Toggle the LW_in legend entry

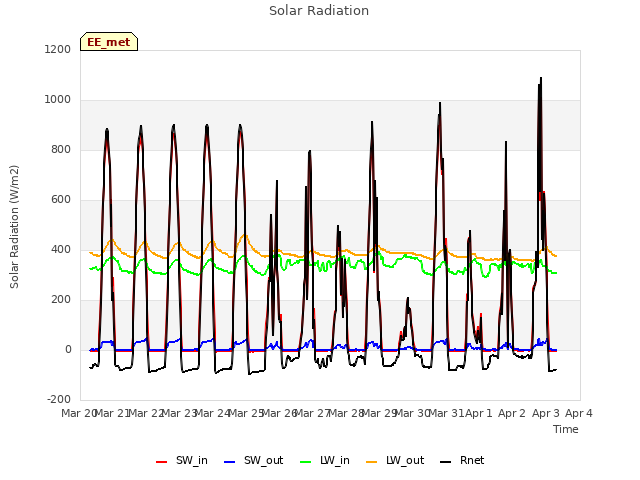325,460
